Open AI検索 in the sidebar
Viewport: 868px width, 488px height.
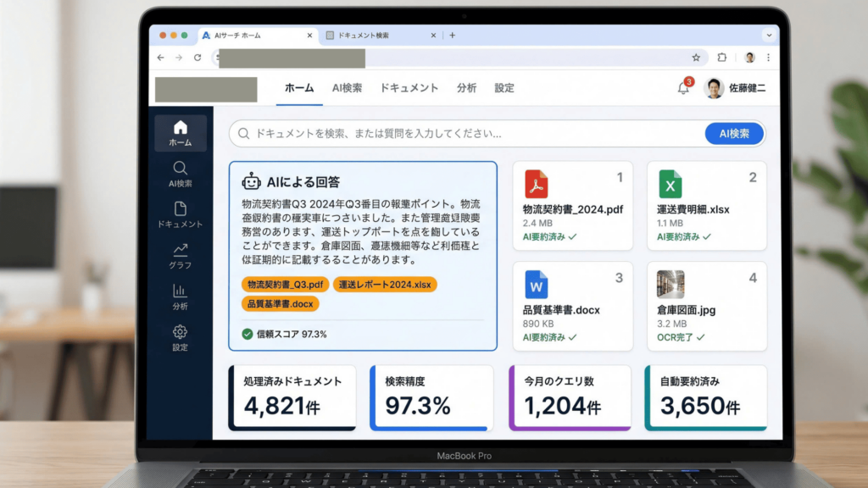pos(180,175)
